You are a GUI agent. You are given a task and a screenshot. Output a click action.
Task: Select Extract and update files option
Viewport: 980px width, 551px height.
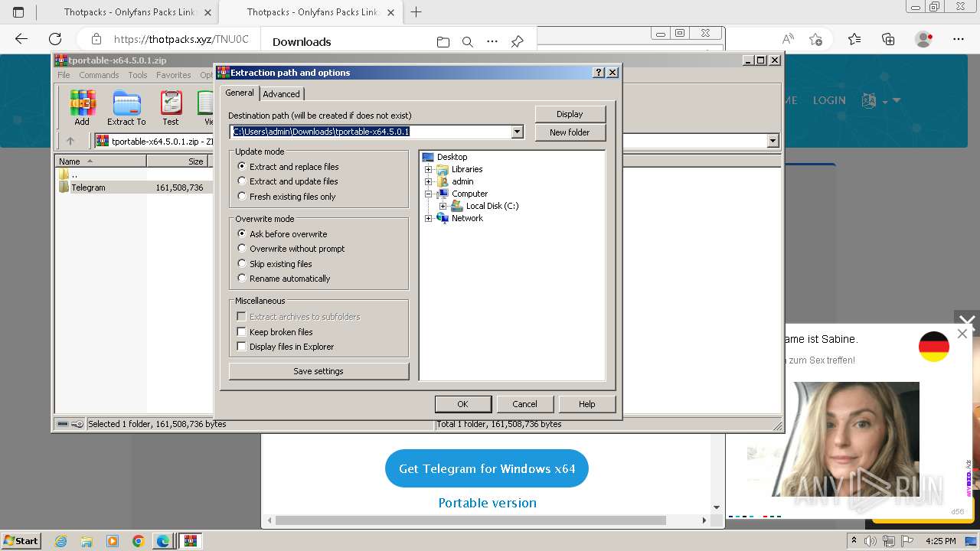pyautogui.click(x=288, y=181)
